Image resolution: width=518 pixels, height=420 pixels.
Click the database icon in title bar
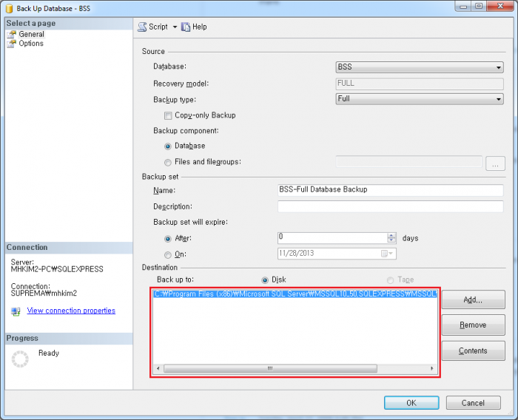pyautogui.click(x=8, y=8)
